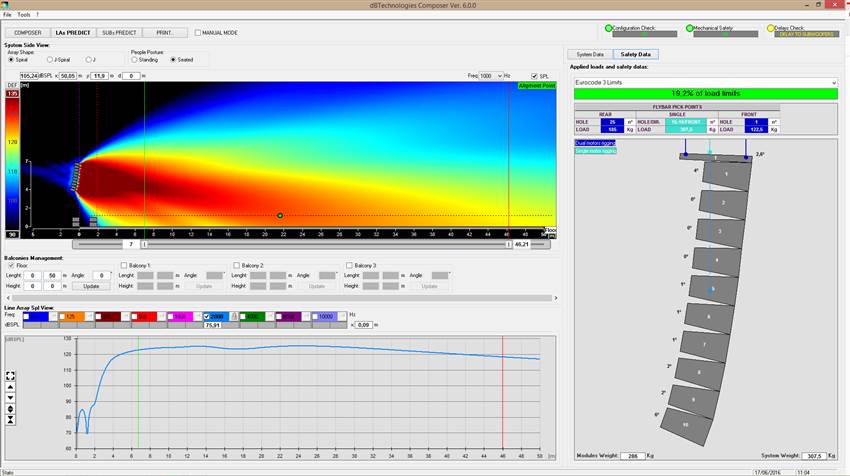This screenshot has height=476, width=850.
Task: Enable Balcony 3 checkbox
Action: (349, 266)
